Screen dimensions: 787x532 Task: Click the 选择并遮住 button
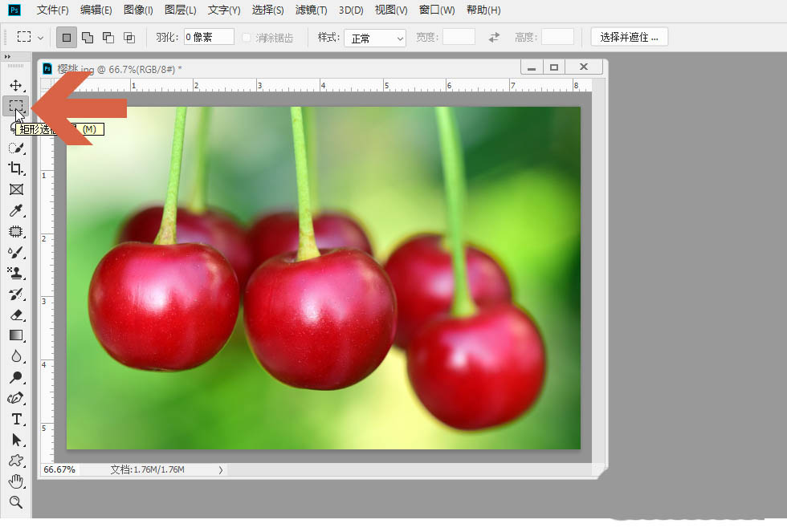click(x=629, y=37)
